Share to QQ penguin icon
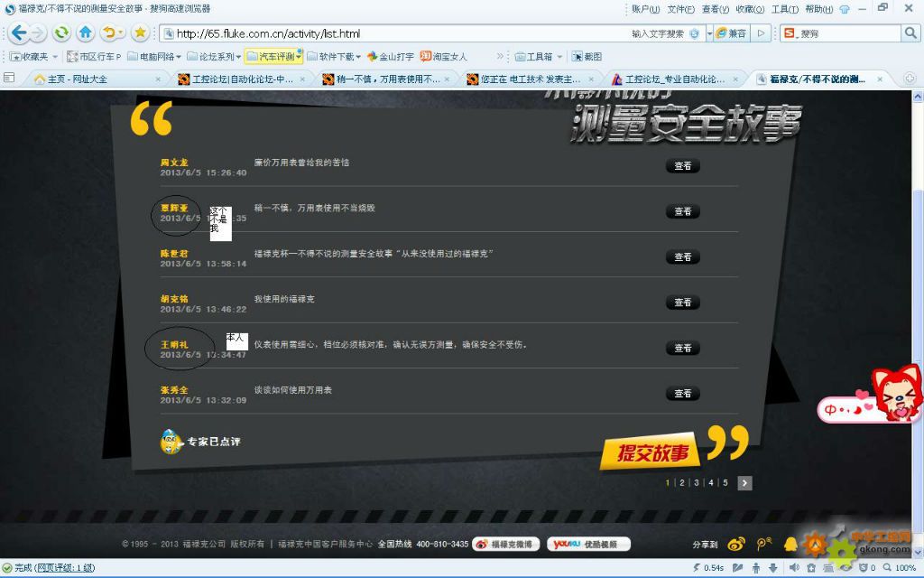The width and height of the screenshot is (924, 578). click(790, 544)
